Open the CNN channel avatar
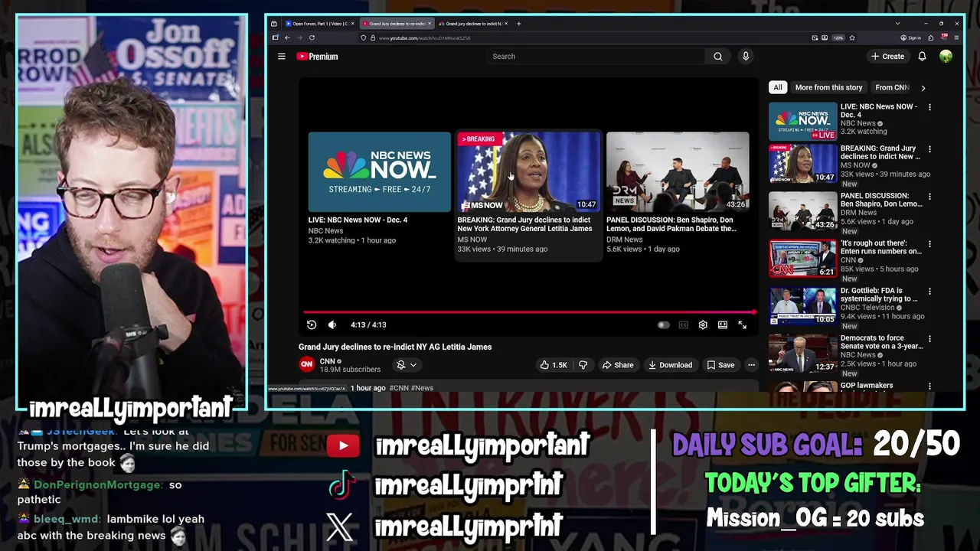 [x=306, y=365]
